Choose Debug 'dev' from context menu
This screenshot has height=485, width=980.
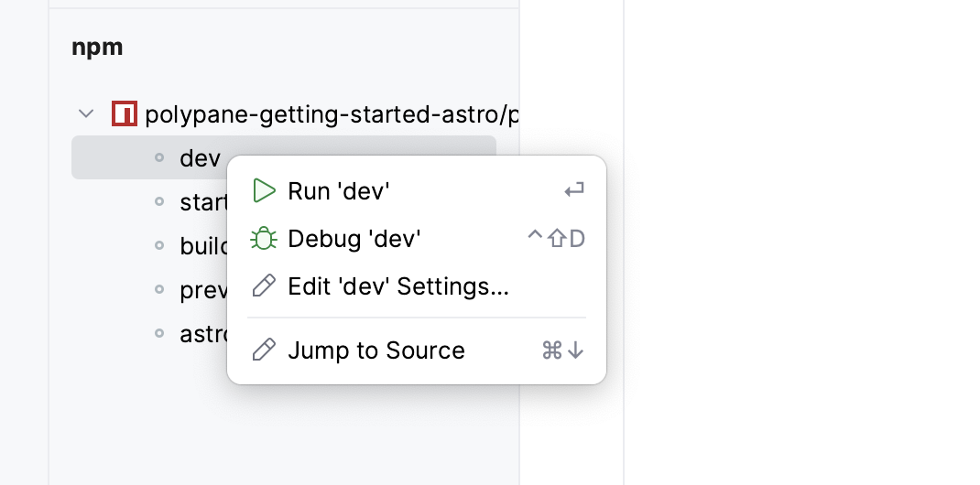pyautogui.click(x=417, y=239)
